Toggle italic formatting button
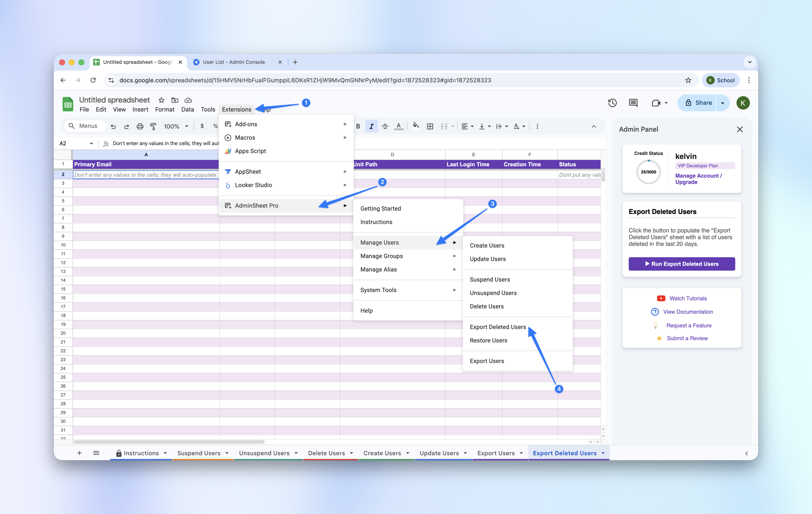Image resolution: width=812 pixels, height=514 pixels. (371, 126)
